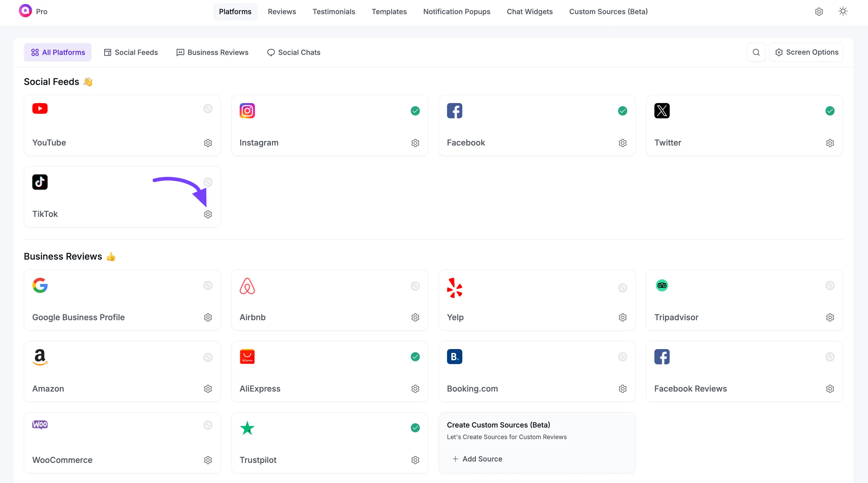Toggle the dark mode switch in the header
868x483 pixels.
843,11
